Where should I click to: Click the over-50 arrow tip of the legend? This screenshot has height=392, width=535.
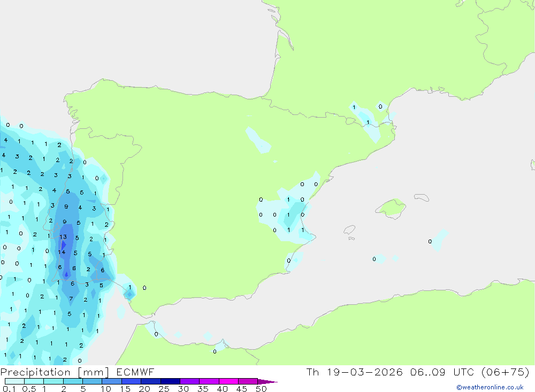point(267,382)
